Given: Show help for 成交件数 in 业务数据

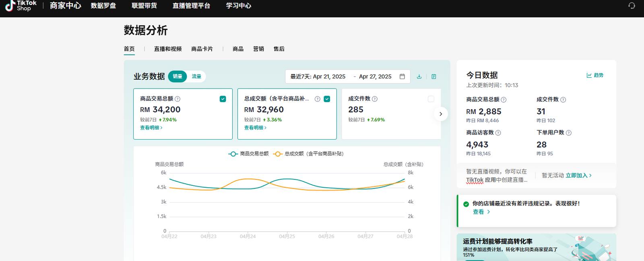Looking at the screenshot, I should [375, 99].
